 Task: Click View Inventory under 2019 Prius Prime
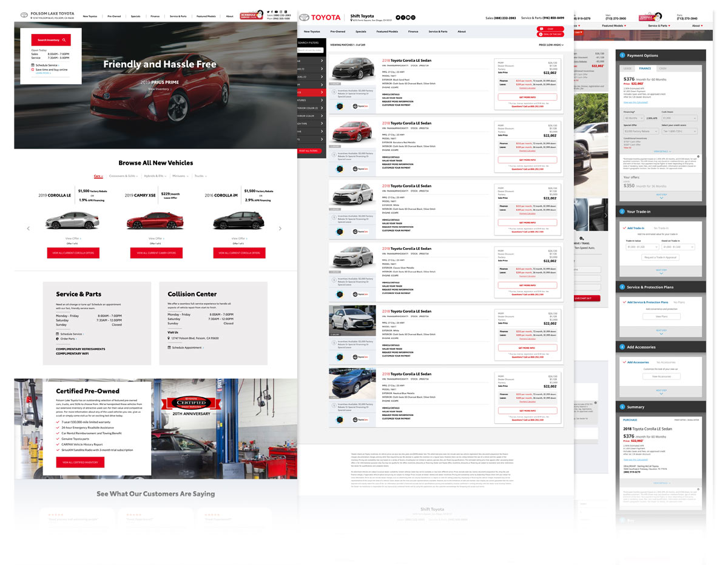pos(158,89)
